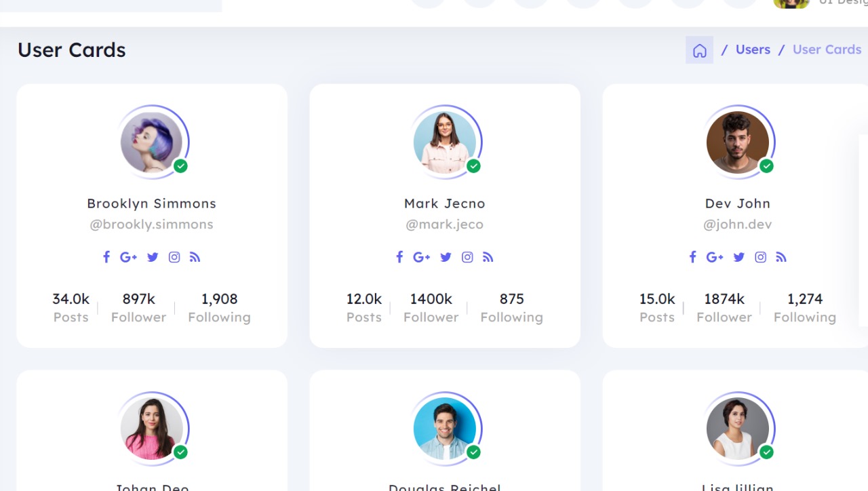Screen dimensions: 868x491
Task: Open Dev John's profile avatar
Action: tap(737, 142)
